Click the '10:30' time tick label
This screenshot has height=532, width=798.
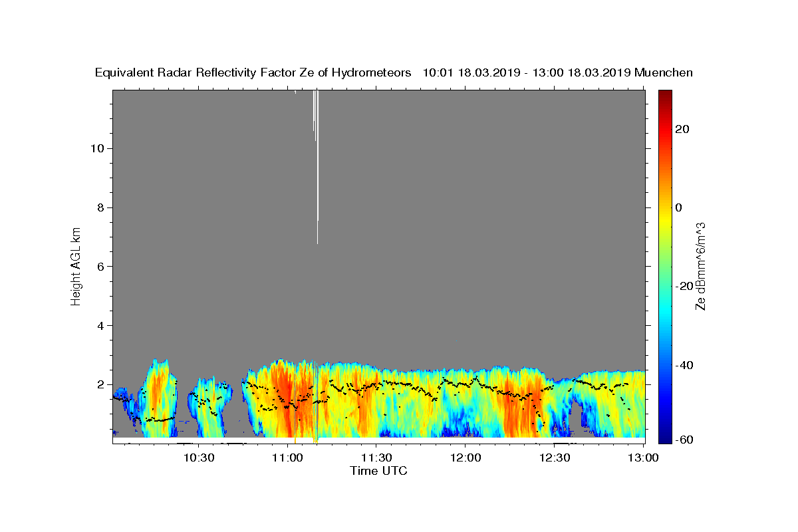coord(199,458)
